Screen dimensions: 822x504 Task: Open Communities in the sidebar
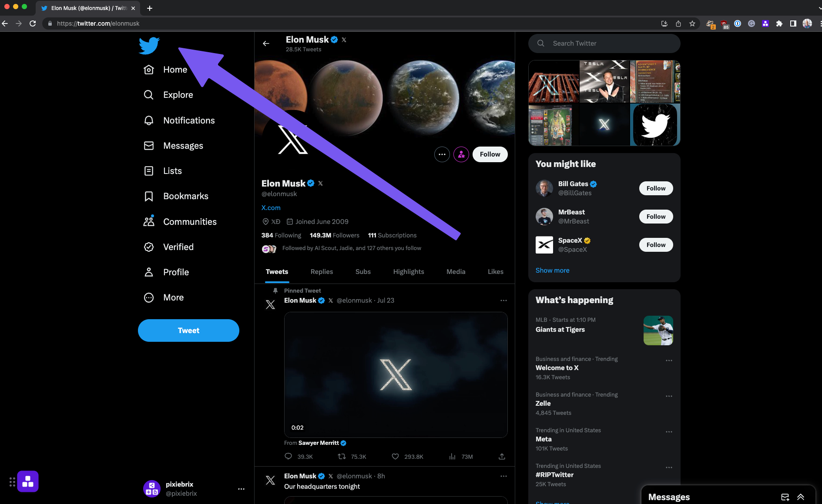[180, 222]
